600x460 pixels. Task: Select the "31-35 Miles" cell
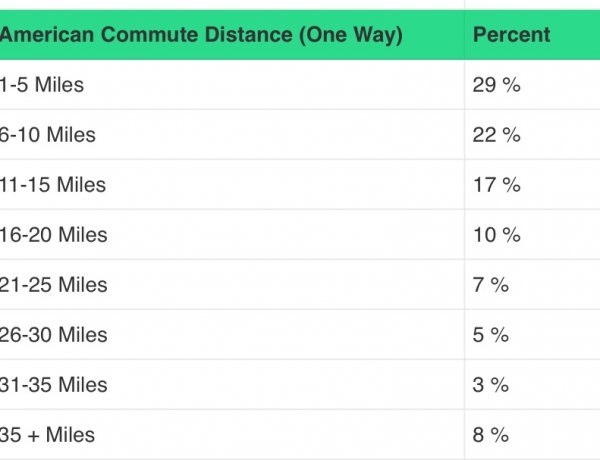[x=53, y=385]
